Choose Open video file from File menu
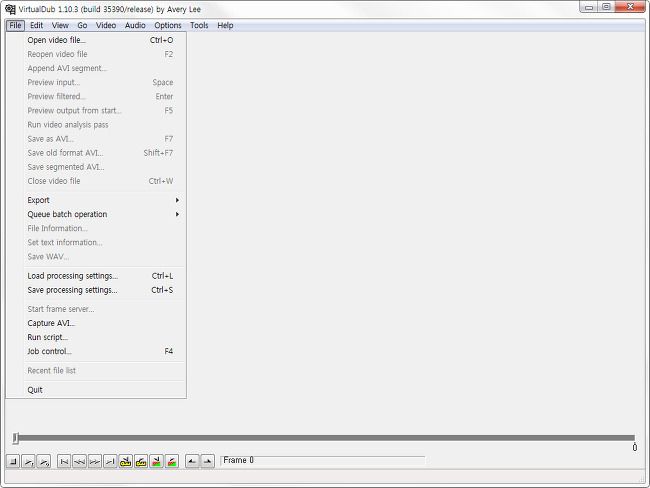 coord(96,40)
